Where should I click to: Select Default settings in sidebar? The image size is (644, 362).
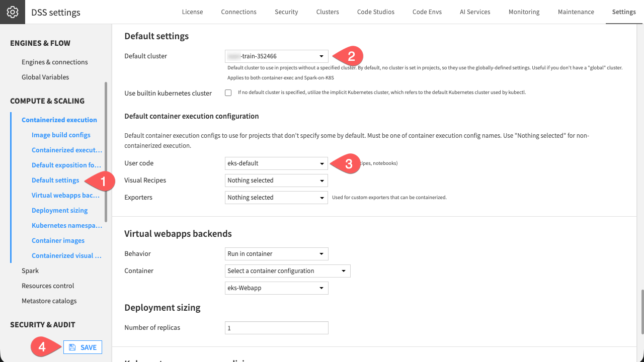tap(55, 180)
